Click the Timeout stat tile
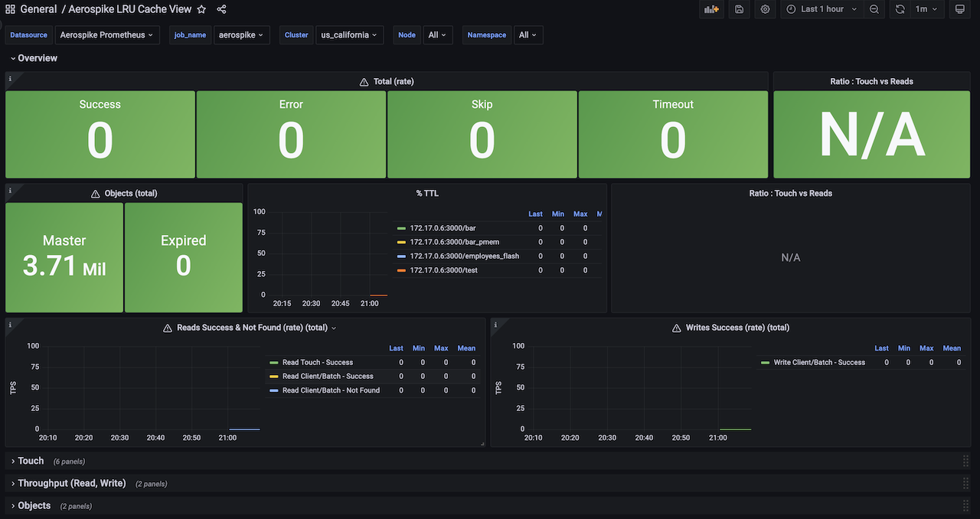Image resolution: width=980 pixels, height=519 pixels. pos(673,135)
